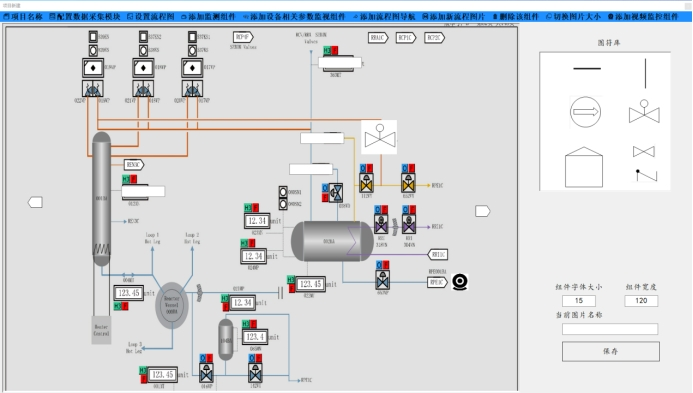Select the switch symbol in library
Viewport: 693px width, 393px height.
[646, 175]
